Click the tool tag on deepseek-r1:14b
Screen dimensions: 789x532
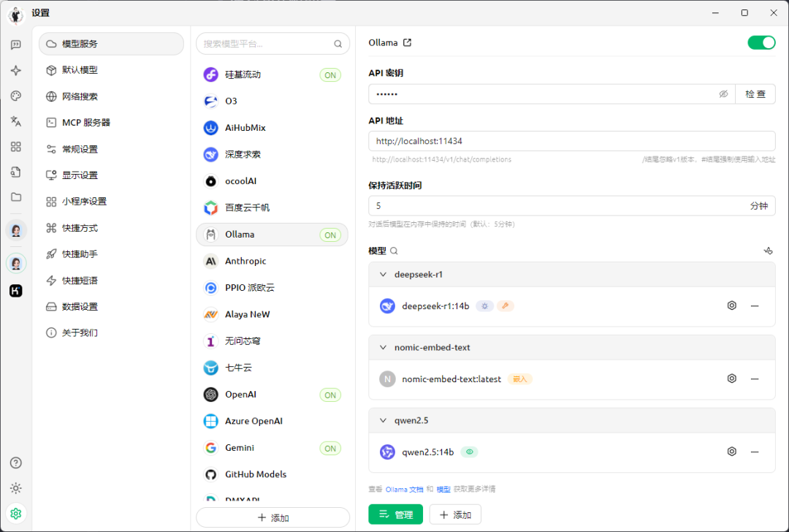(x=506, y=306)
